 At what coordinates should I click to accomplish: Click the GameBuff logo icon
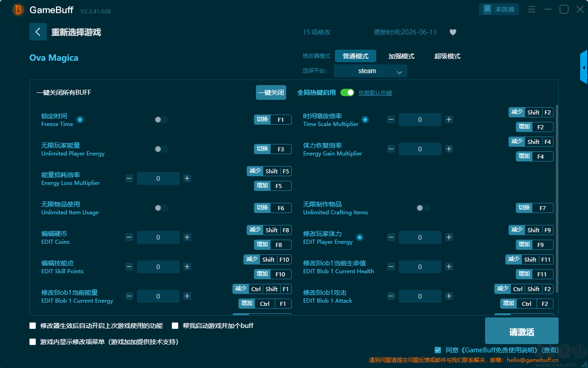click(18, 10)
